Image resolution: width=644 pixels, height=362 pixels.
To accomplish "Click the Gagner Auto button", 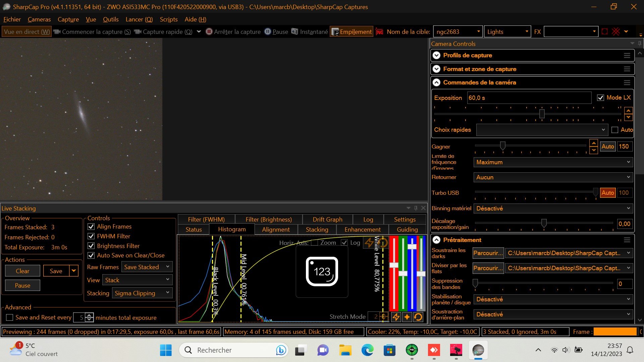I will point(607,146).
